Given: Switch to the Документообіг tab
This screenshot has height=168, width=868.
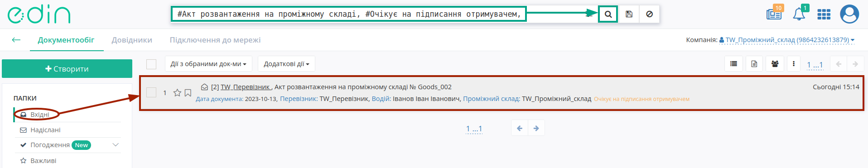Looking at the screenshot, I should pyautogui.click(x=66, y=40).
